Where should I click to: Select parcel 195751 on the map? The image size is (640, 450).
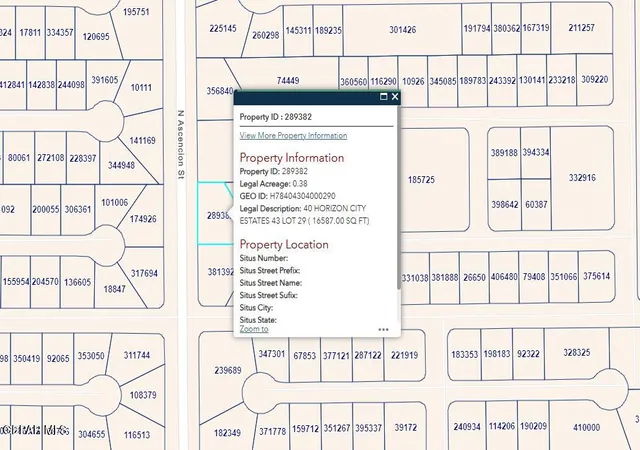[136, 12]
